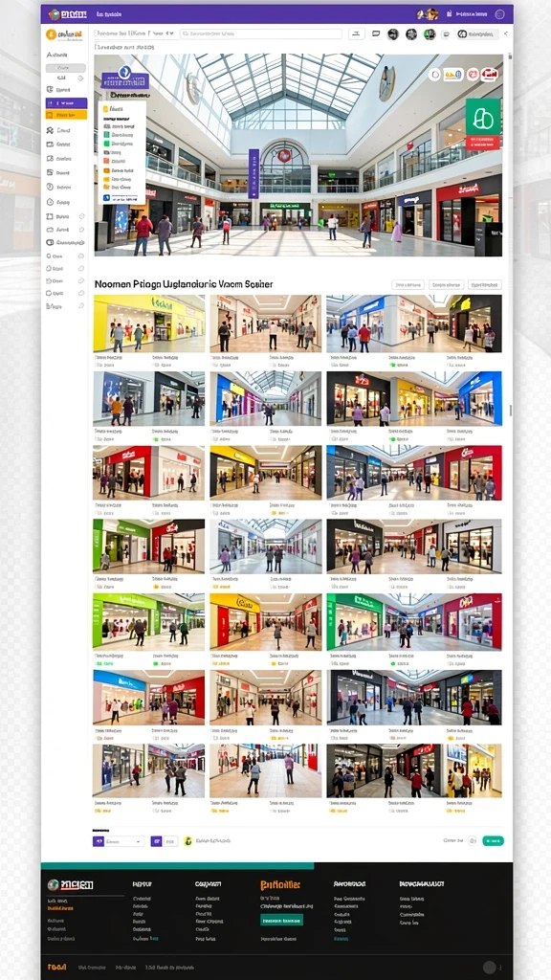
Task: Click the green square logo badge on hero image
Action: click(x=483, y=117)
